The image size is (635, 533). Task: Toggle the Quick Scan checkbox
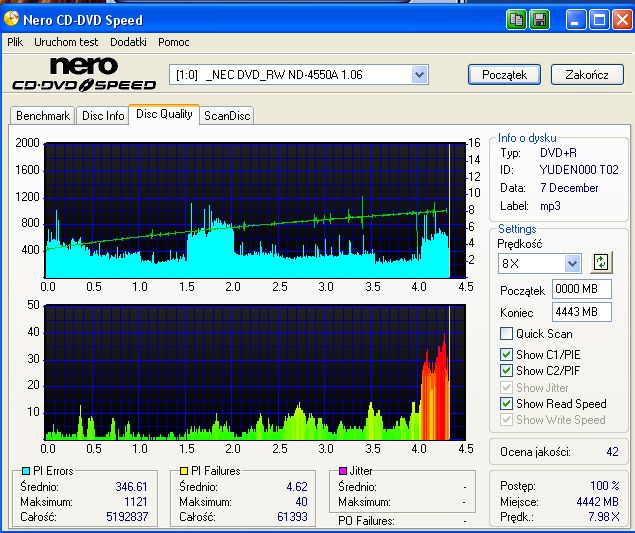(x=506, y=334)
